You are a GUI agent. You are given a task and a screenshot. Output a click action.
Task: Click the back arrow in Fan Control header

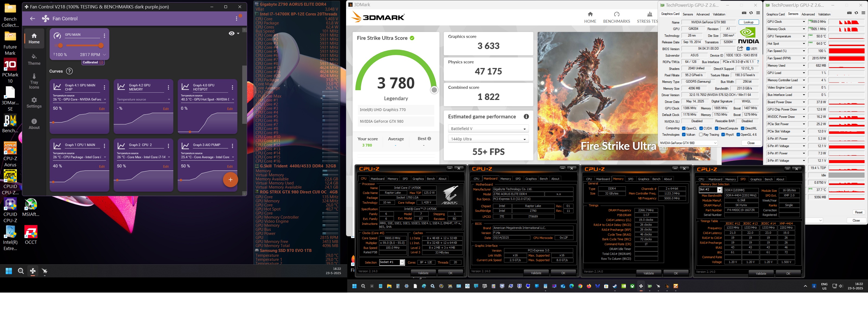[x=32, y=18]
